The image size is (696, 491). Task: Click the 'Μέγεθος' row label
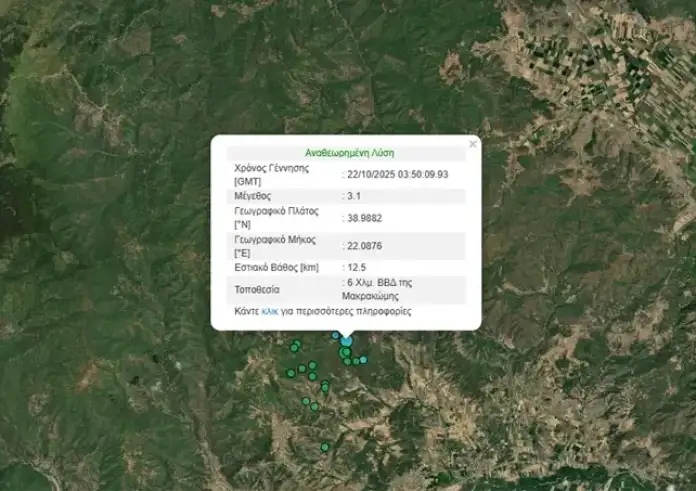point(253,196)
